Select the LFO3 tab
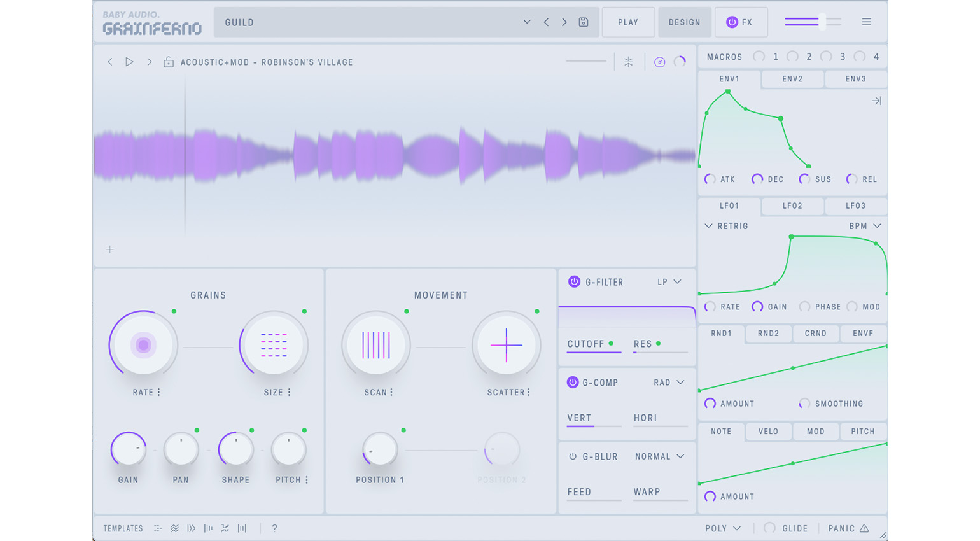The height and width of the screenshot is (541, 980). click(x=855, y=206)
